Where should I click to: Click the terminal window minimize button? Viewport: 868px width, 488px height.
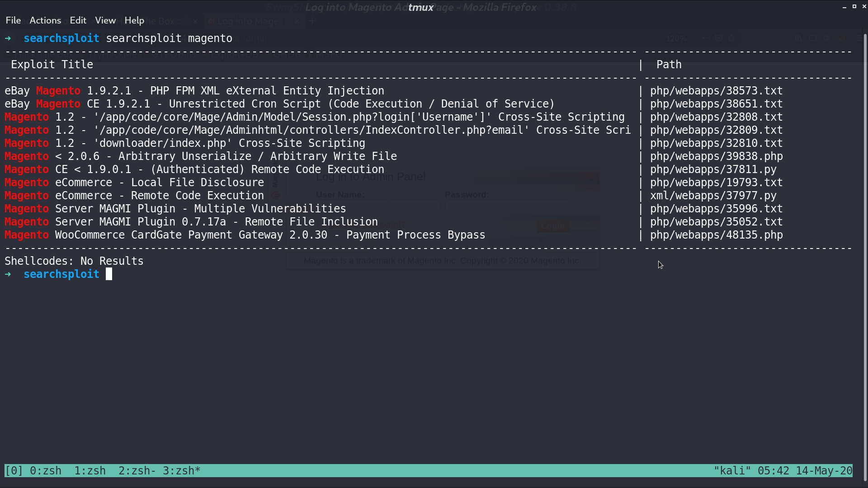844,7
